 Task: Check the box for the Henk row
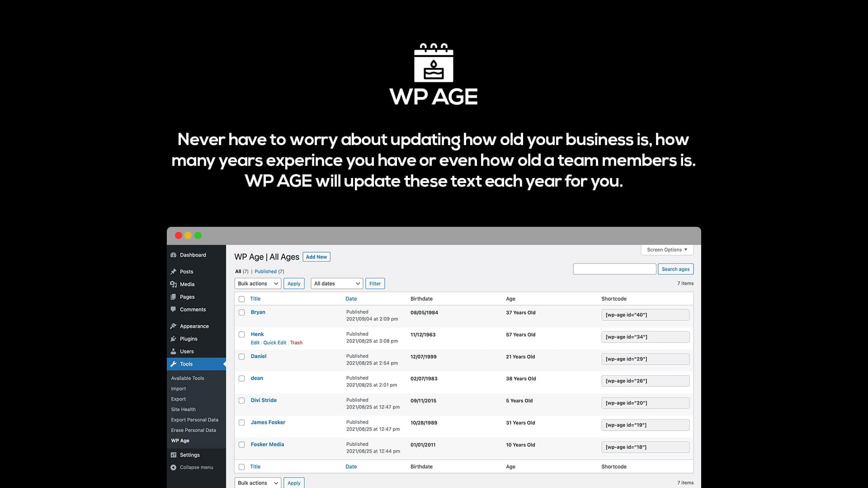(x=241, y=335)
